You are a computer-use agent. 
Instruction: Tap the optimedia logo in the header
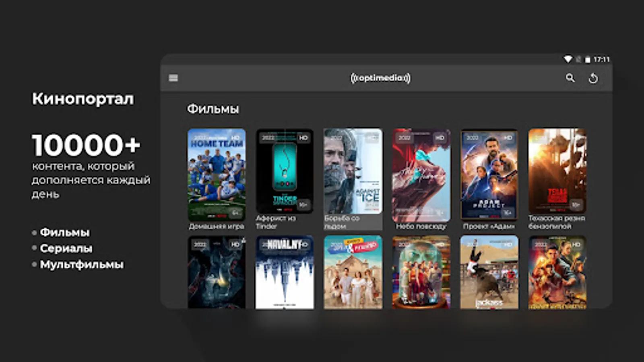380,78
